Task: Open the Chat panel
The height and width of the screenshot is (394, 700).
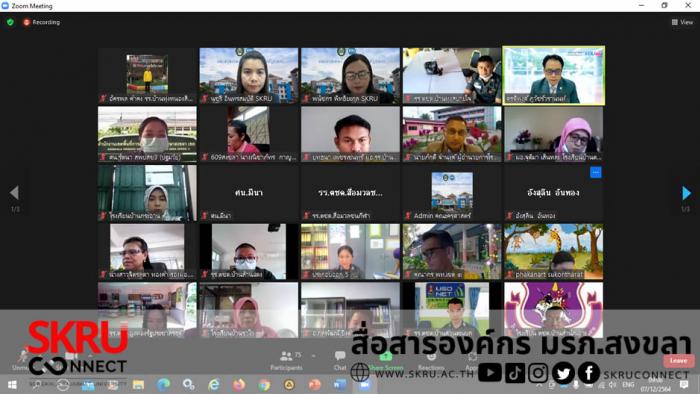Action: point(340,361)
